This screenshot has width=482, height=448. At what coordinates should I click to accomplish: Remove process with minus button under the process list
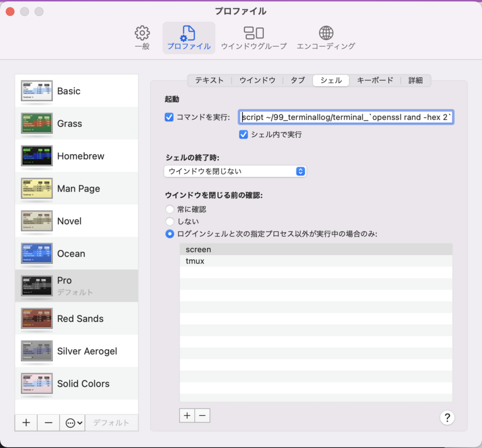pyautogui.click(x=202, y=415)
